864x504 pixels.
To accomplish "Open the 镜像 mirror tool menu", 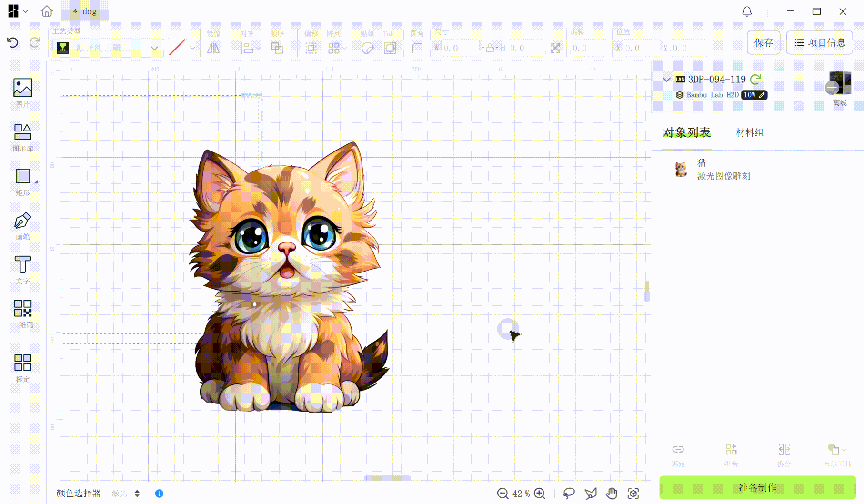I will click(217, 48).
